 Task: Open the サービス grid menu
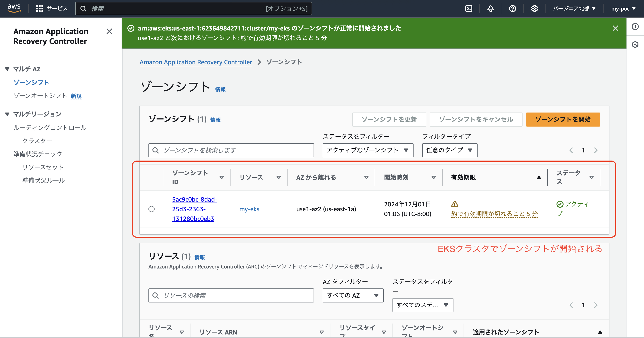(52, 9)
